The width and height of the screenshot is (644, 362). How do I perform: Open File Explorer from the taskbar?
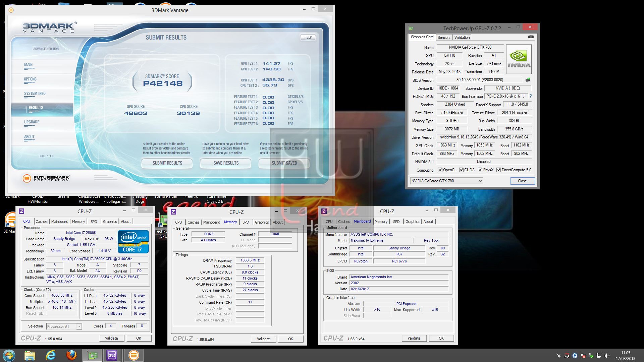pos(30,355)
